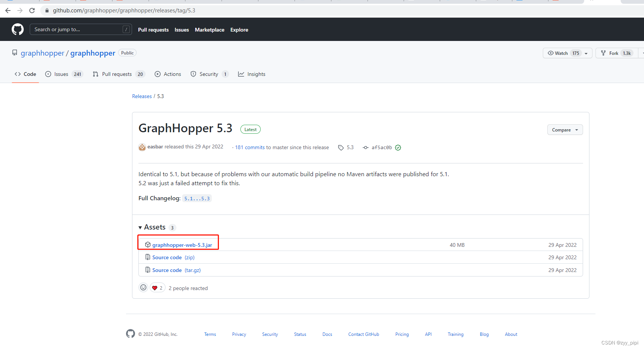Open the emoji reaction picker

[143, 287]
